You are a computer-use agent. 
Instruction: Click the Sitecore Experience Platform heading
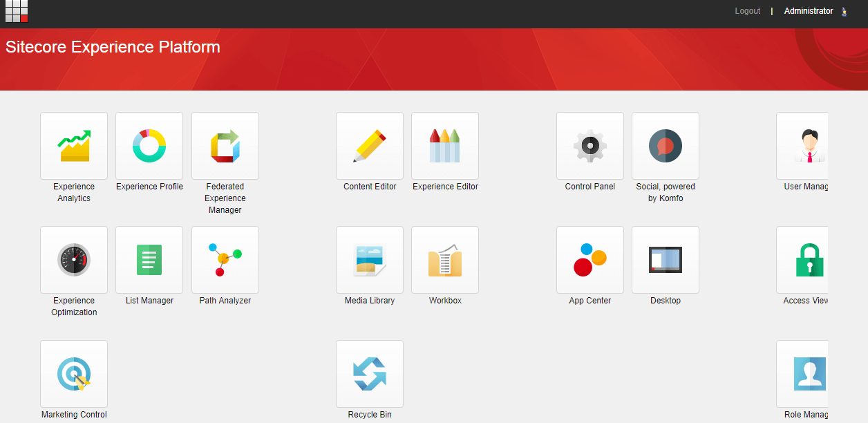[113, 47]
